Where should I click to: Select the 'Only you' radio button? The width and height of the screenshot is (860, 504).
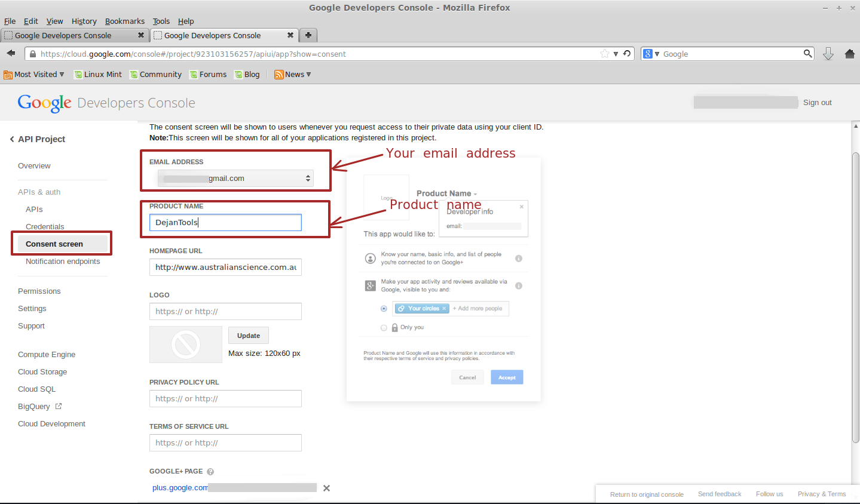384,328
